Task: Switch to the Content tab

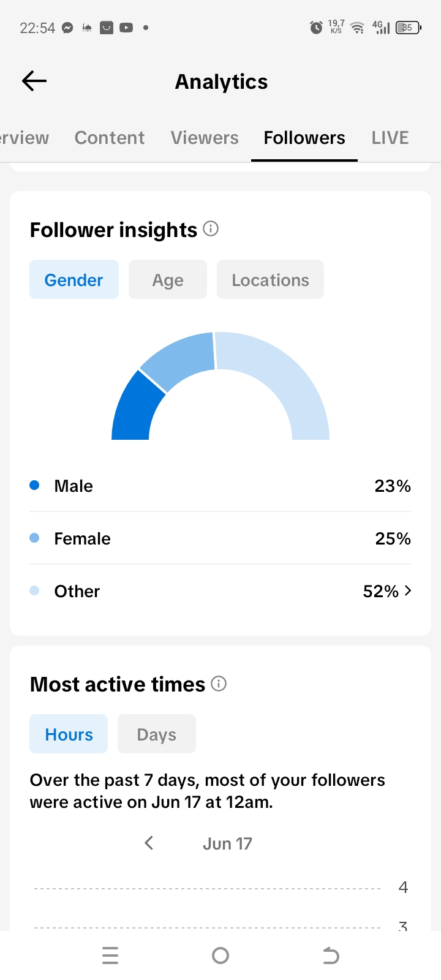Action: 110,138
